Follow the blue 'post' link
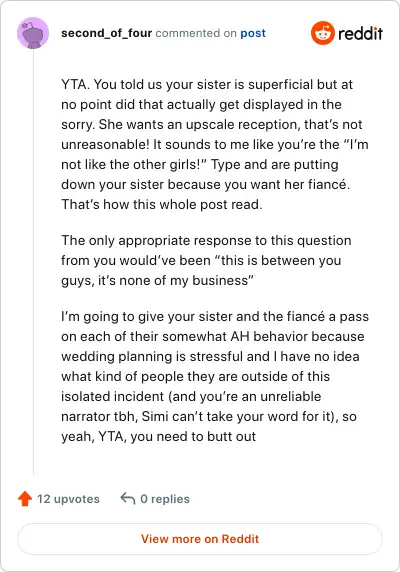This screenshot has height=572, width=400. coord(253,33)
